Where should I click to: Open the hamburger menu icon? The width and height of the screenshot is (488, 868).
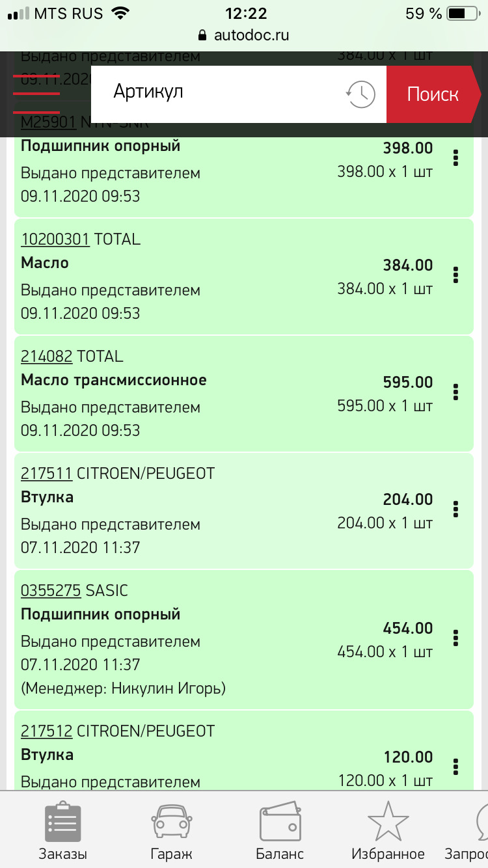click(x=36, y=94)
